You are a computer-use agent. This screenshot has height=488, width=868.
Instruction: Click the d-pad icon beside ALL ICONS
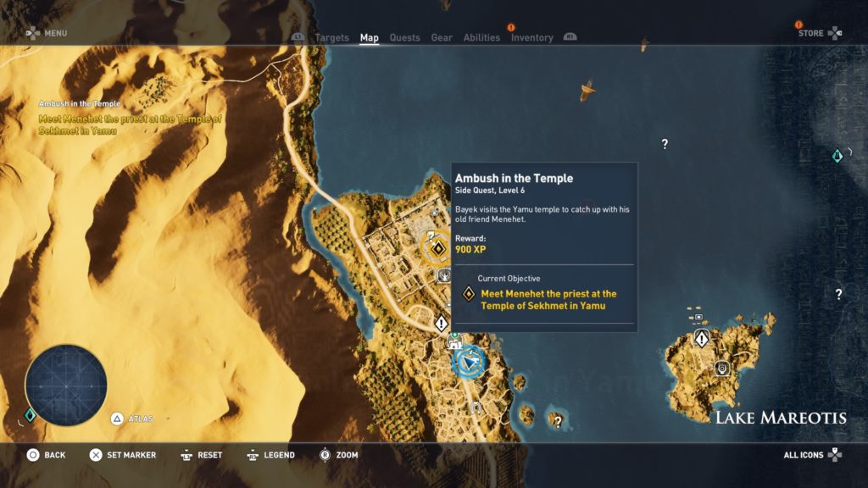[835, 455]
